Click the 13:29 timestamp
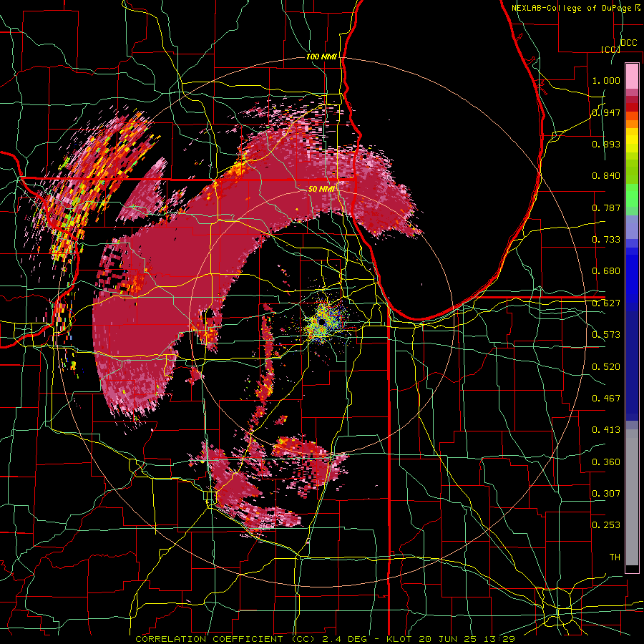 pos(500,639)
